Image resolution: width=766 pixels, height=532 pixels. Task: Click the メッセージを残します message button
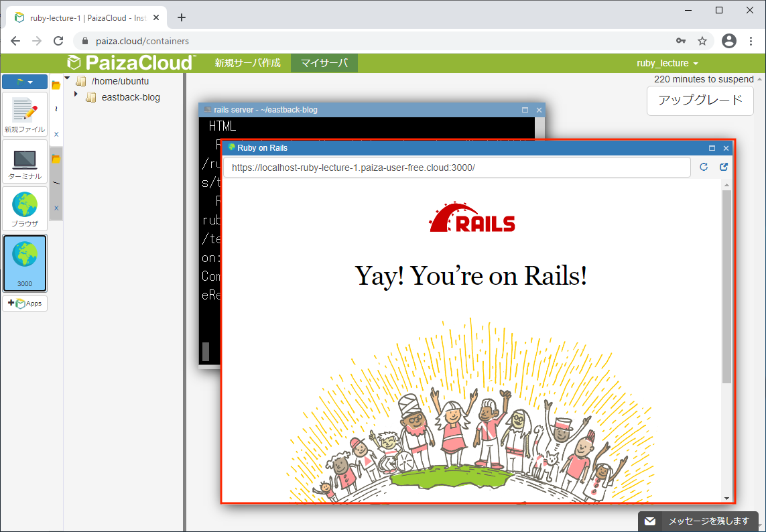coord(698,521)
